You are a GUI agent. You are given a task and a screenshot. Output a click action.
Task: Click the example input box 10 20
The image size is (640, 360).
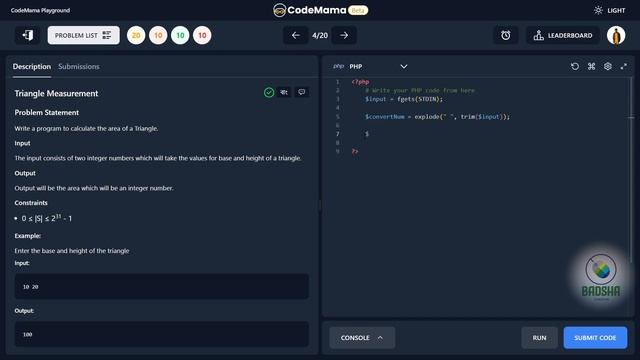coord(162,287)
